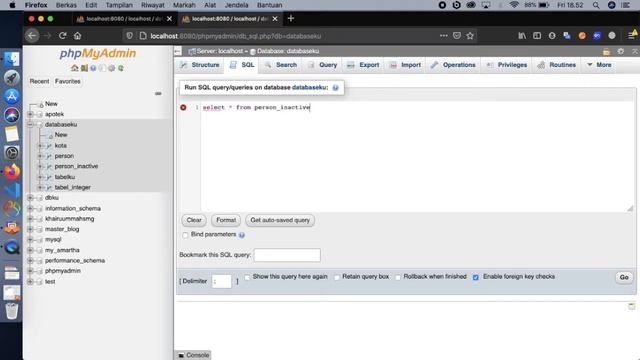Open the Console bar
The width and height of the screenshot is (640, 360).
click(193, 355)
